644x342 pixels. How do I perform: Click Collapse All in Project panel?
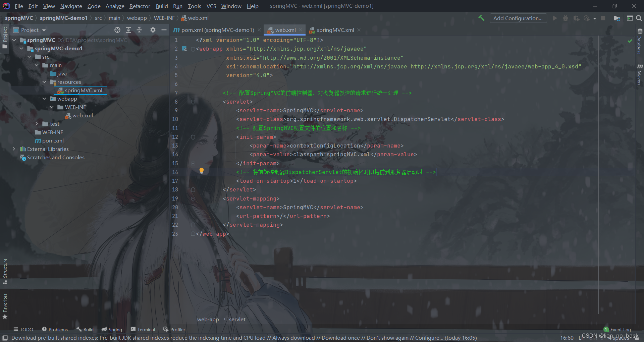click(x=139, y=30)
